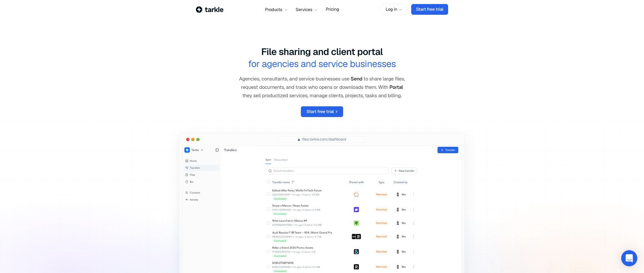The height and width of the screenshot is (273, 644).
Task: Open options menu for Wise Launches in Mexico row
Action: [413, 223]
